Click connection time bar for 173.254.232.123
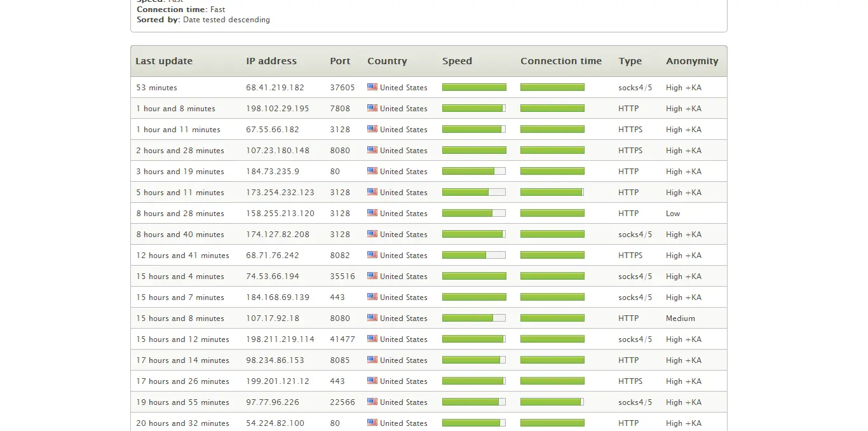Viewport: 868px width, 431px height. (x=552, y=192)
